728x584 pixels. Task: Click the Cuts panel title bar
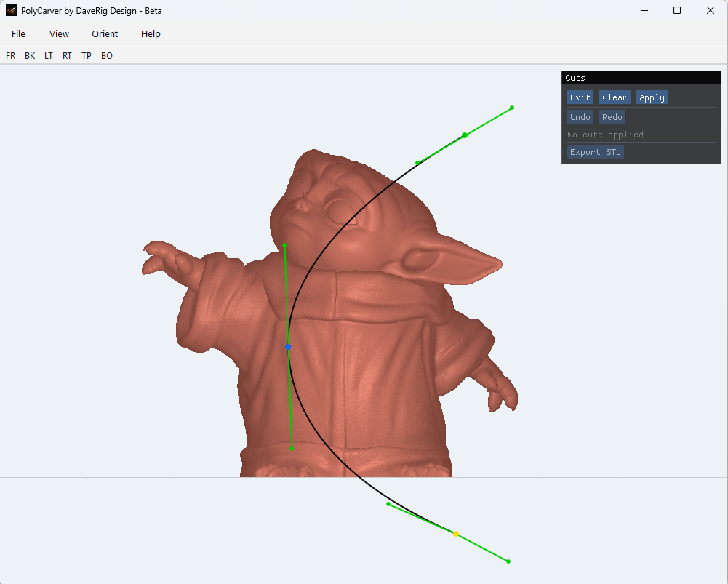pos(641,78)
